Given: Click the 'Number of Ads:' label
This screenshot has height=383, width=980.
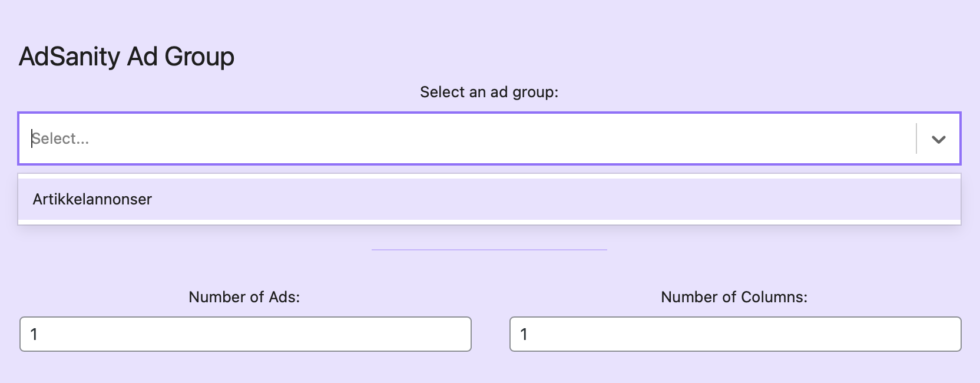Looking at the screenshot, I should point(244,297).
